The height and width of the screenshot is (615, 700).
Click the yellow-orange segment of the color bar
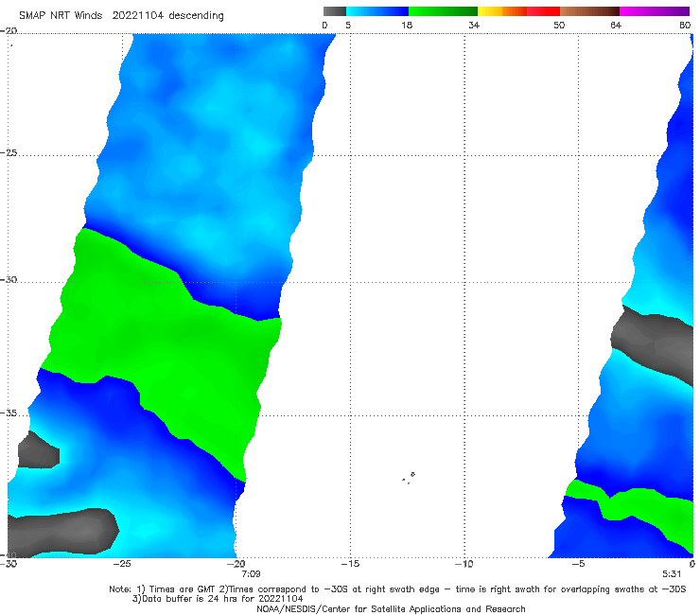pos(502,11)
